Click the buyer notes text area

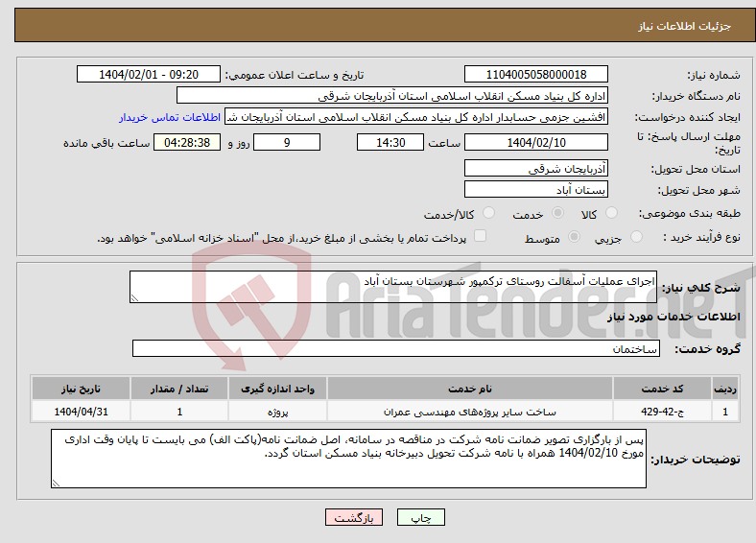coord(348,459)
